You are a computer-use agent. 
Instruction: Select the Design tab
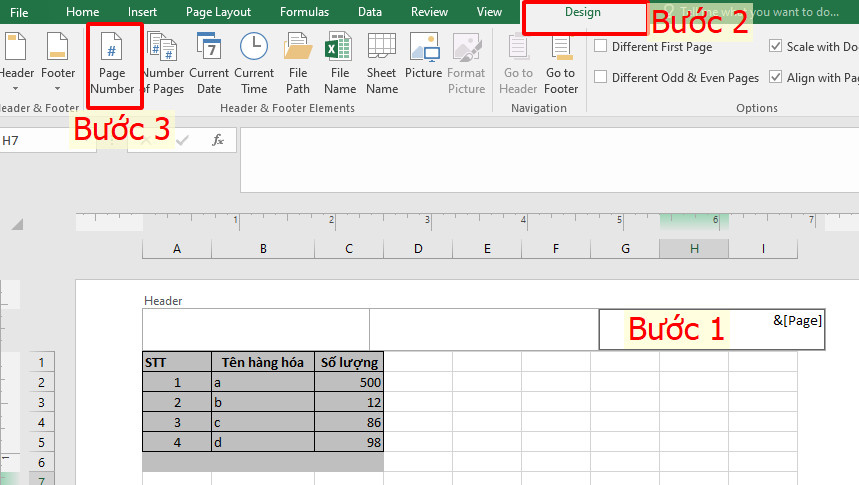pos(583,12)
